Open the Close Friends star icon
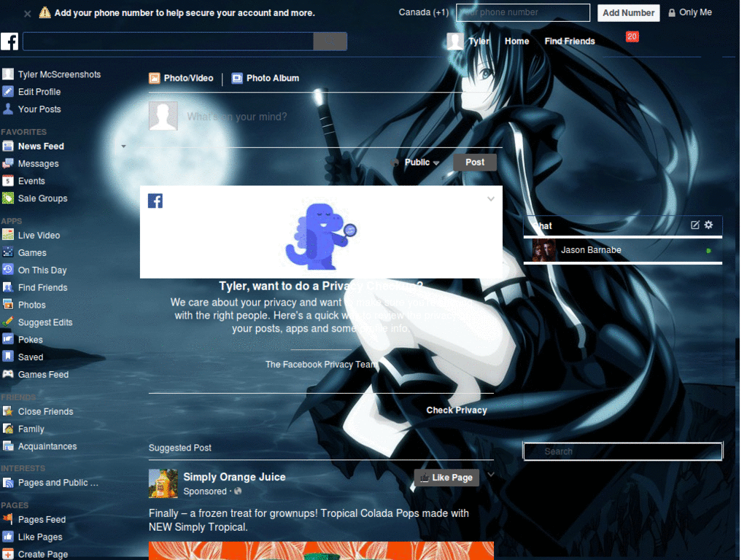 coord(7,411)
